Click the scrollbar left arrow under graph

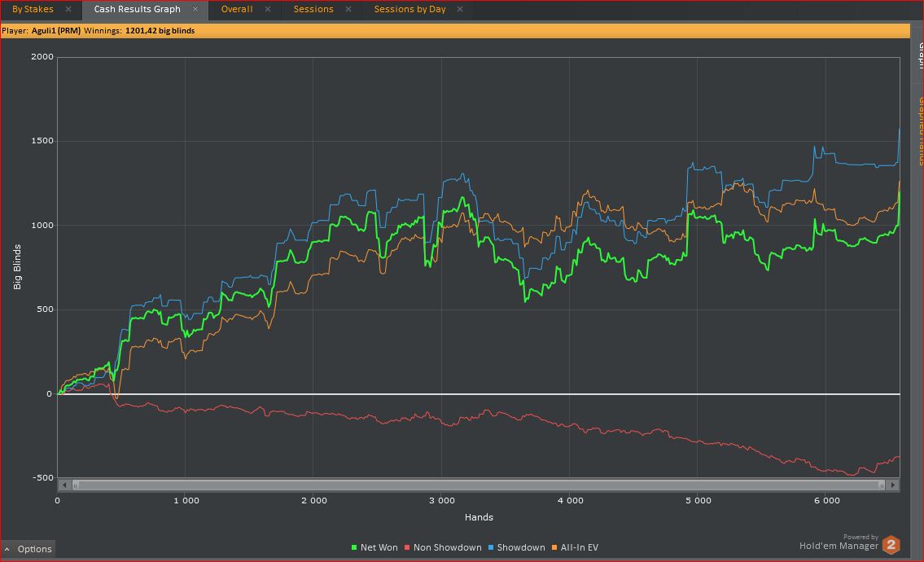[x=63, y=485]
